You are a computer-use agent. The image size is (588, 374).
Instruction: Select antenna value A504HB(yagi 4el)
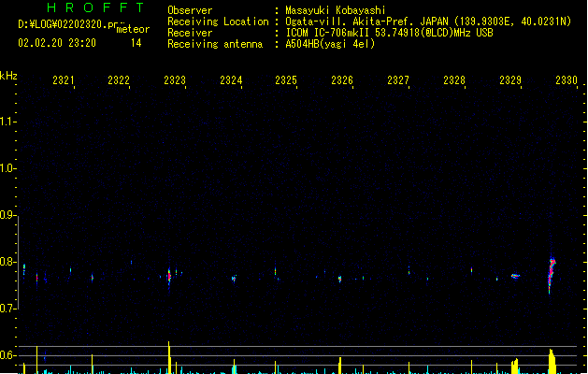(330, 44)
